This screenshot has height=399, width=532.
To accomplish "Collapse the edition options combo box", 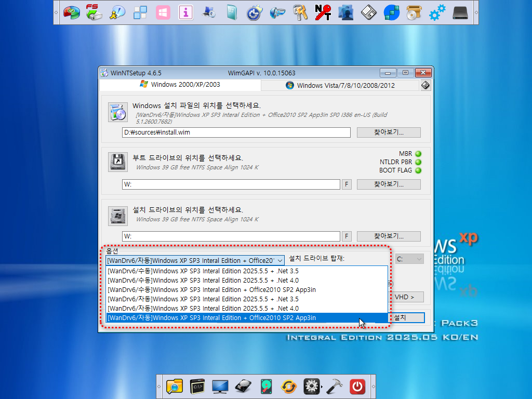I will (280, 261).
